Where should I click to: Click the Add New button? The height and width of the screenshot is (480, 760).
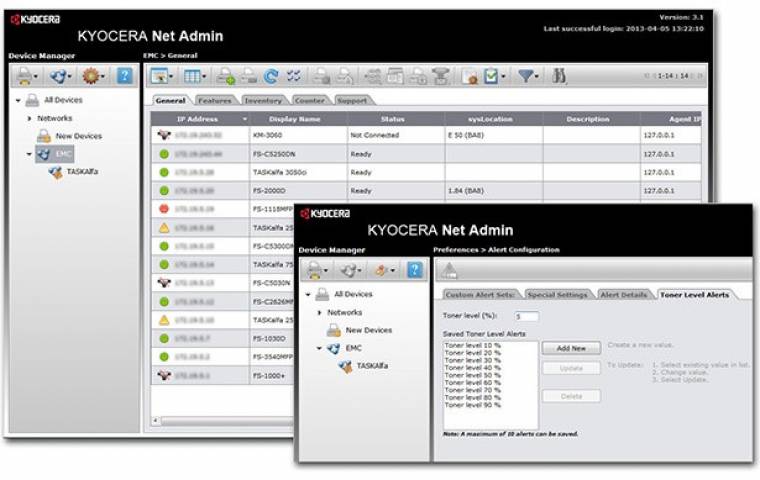(571, 348)
